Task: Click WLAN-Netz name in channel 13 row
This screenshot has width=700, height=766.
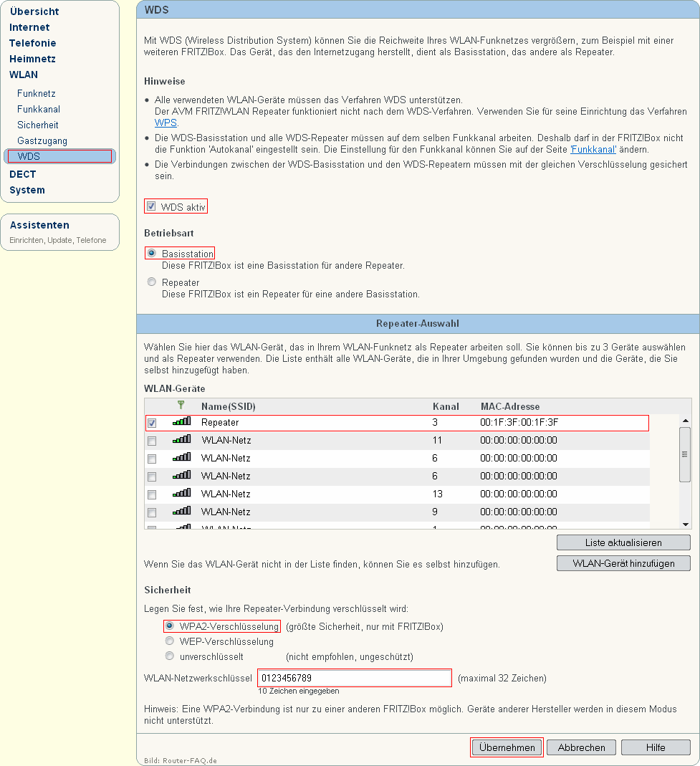Action: [x=226, y=494]
